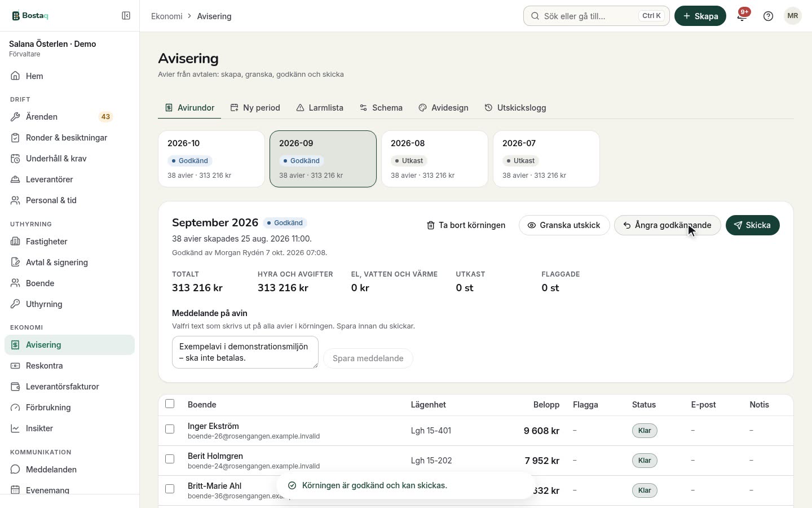The image size is (812, 508).
Task: Click the Skapa button
Action: tap(700, 16)
